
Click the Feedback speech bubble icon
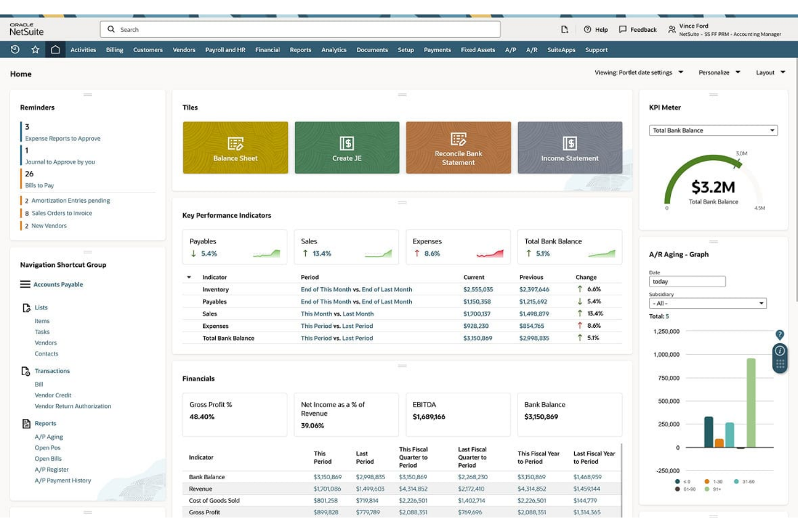[x=623, y=30]
